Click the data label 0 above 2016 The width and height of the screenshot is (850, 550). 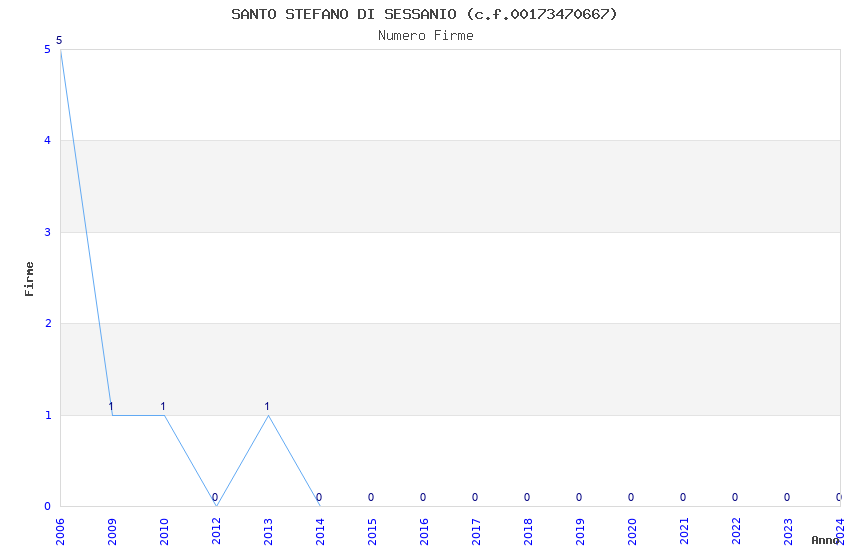click(423, 497)
